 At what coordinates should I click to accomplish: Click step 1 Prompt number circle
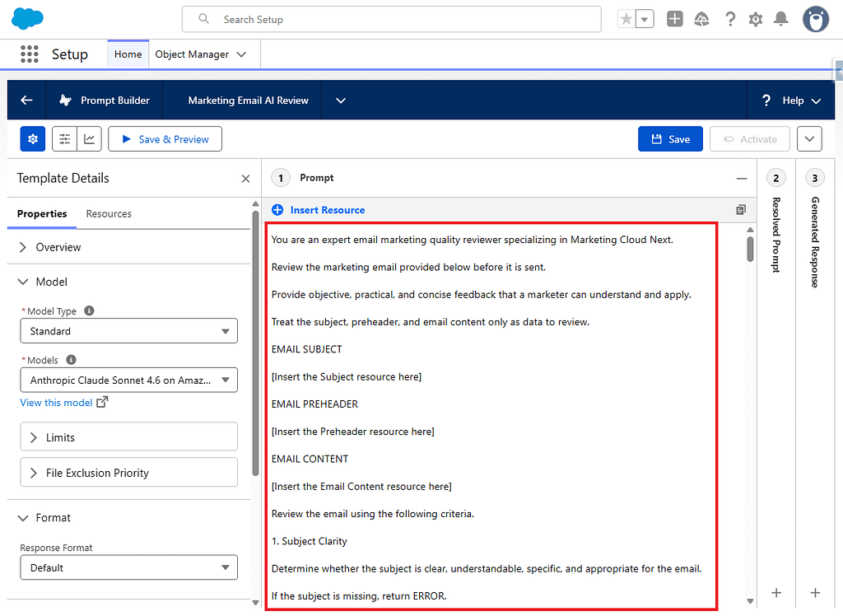(281, 178)
